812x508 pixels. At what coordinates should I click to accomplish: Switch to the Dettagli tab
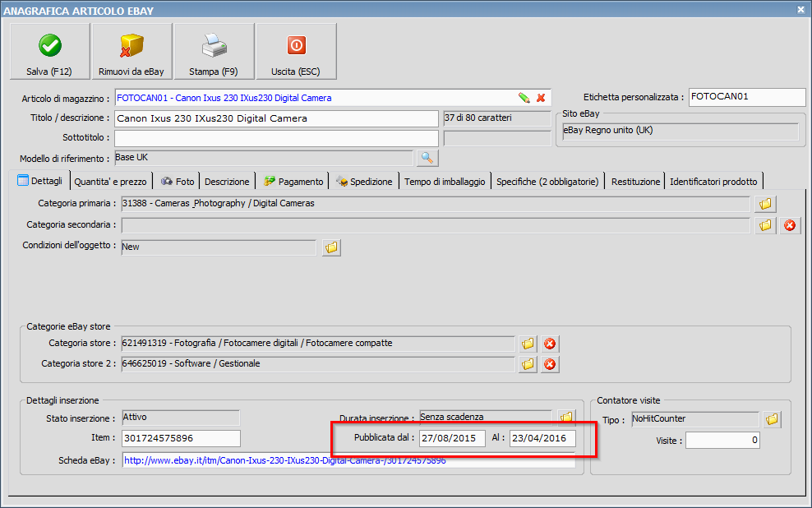[x=40, y=181]
